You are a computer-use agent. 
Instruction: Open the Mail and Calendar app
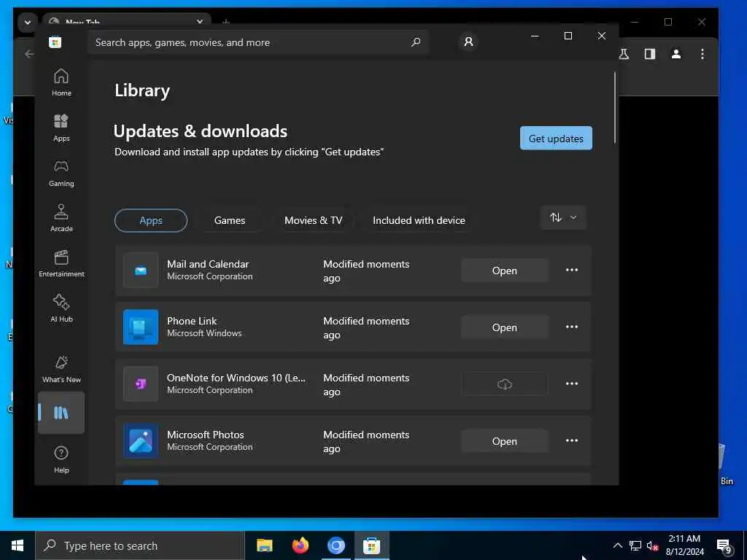click(505, 271)
